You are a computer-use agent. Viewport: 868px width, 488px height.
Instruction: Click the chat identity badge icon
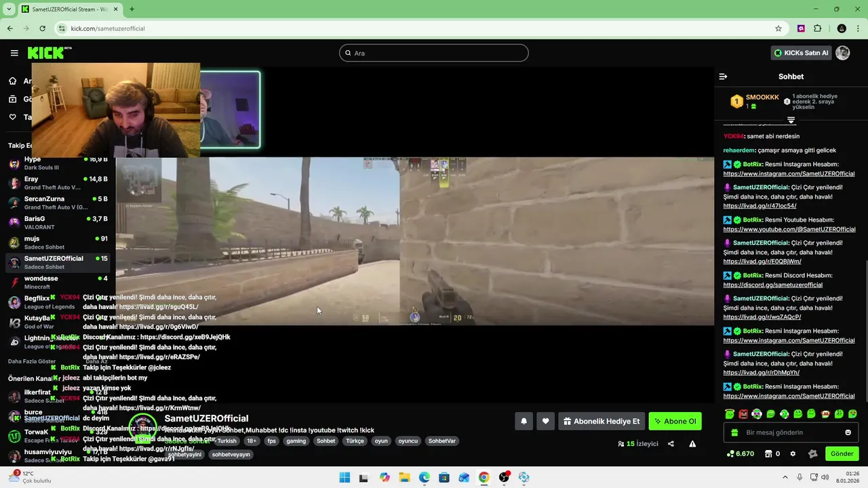click(812, 453)
